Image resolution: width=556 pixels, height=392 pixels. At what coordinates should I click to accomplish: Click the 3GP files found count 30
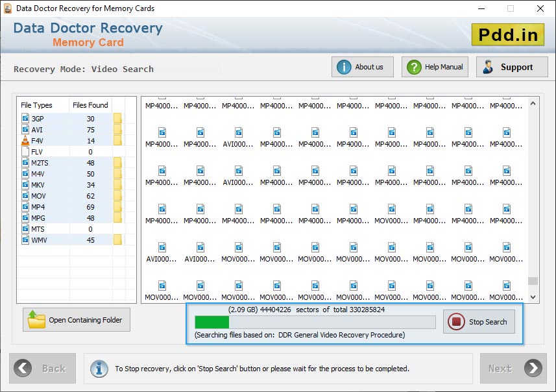click(91, 119)
